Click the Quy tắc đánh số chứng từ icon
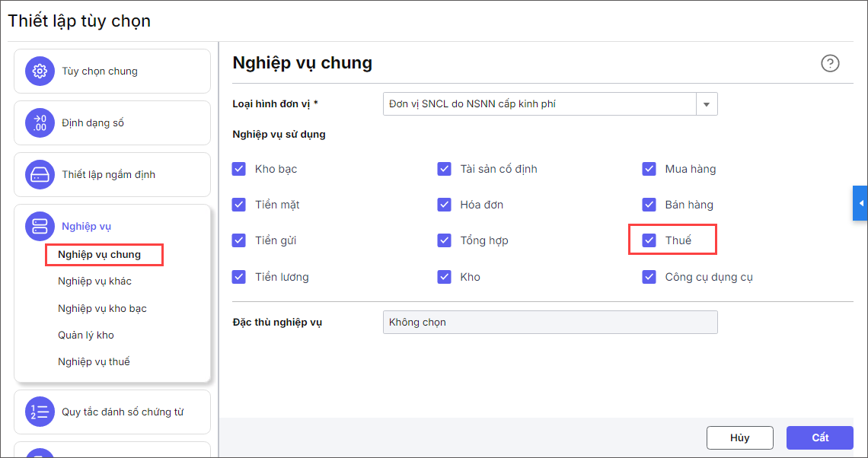Viewport: 868px width, 458px height. [40, 412]
